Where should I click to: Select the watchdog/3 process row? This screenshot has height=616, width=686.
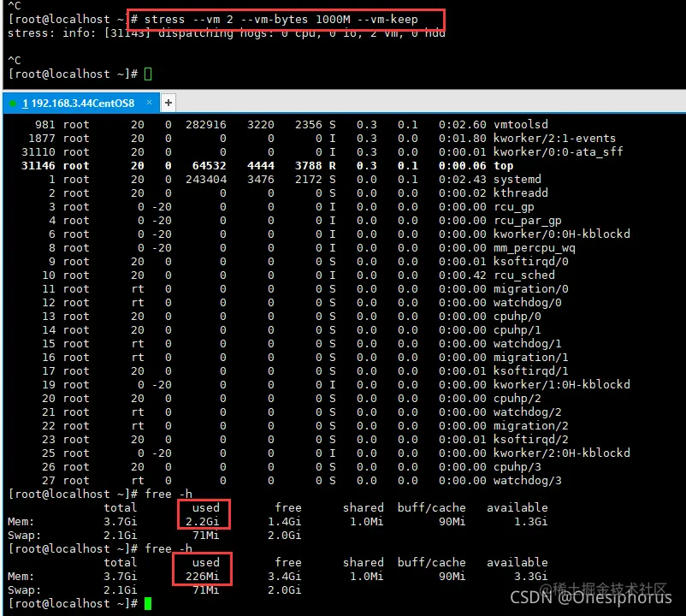(x=301, y=481)
